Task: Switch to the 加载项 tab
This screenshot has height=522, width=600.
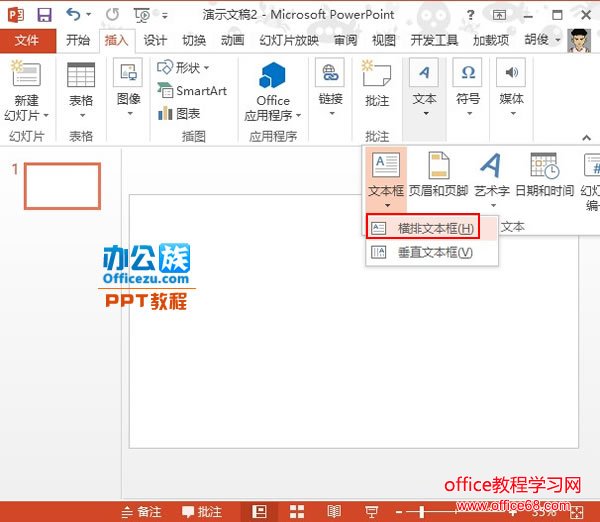Action: point(491,40)
